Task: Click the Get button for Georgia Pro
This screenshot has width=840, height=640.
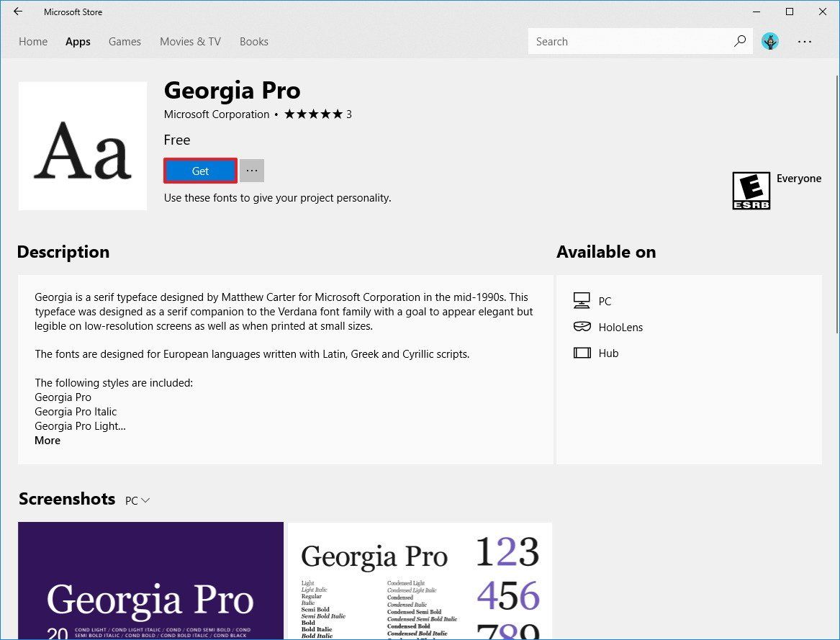Action: (199, 171)
